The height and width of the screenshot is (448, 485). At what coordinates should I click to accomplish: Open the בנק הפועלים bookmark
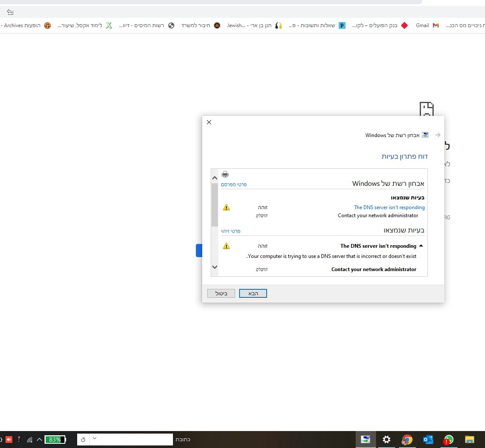click(x=380, y=25)
